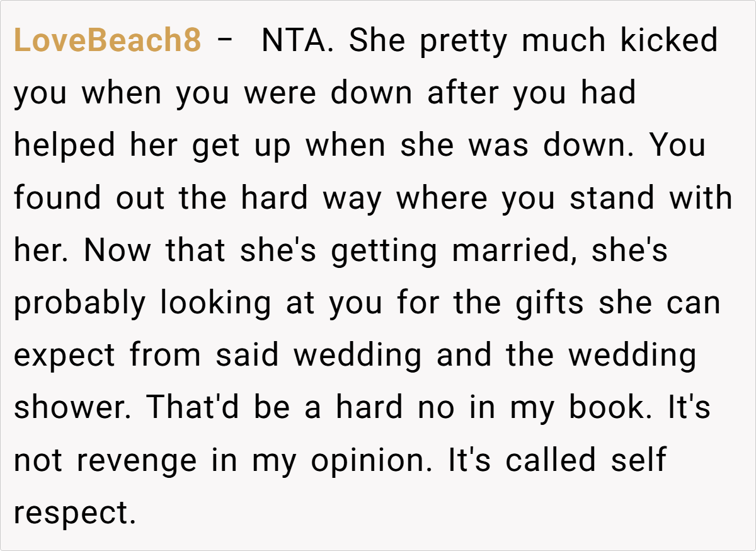Image resolution: width=756 pixels, height=551 pixels.
Task: Click the word "probably" in the comment
Action: [80, 303]
